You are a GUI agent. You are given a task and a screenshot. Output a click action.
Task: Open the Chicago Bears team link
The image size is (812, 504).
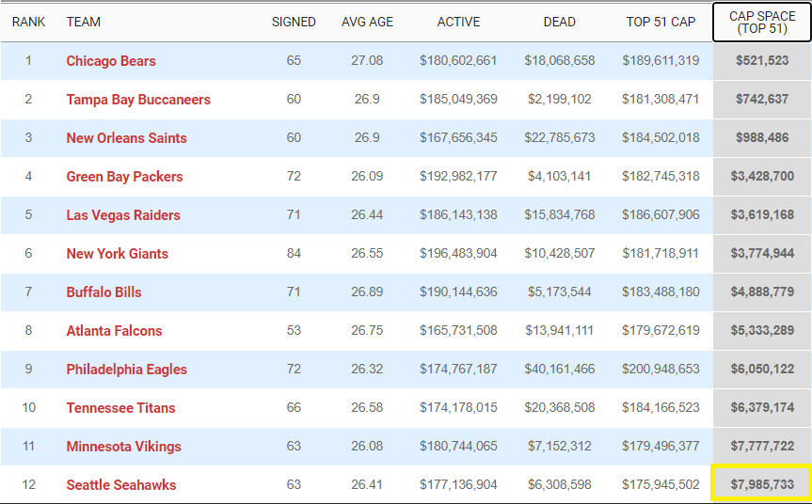coord(111,61)
